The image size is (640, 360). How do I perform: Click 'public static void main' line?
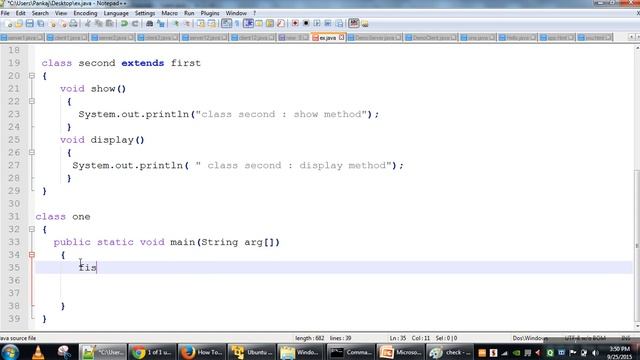coord(167,242)
